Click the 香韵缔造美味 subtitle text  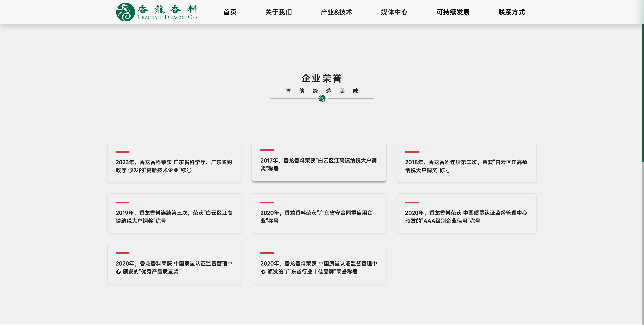322,91
